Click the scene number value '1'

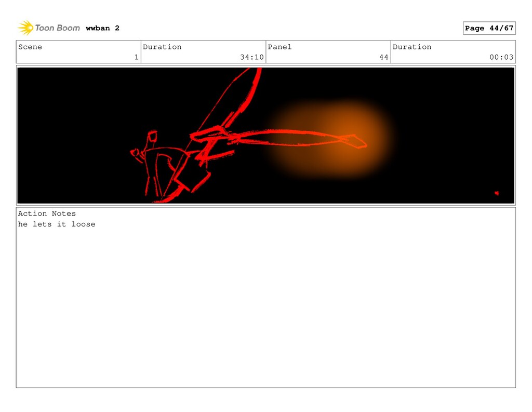[137, 57]
